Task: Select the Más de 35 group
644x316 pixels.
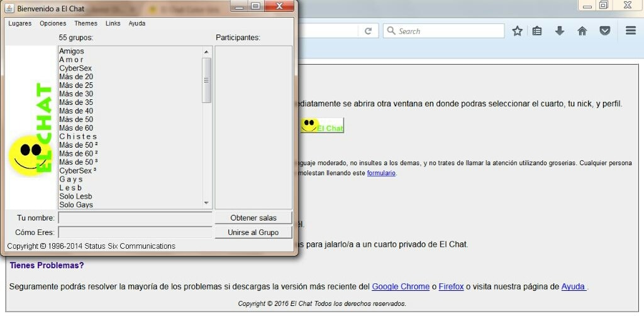Action: coord(130,102)
